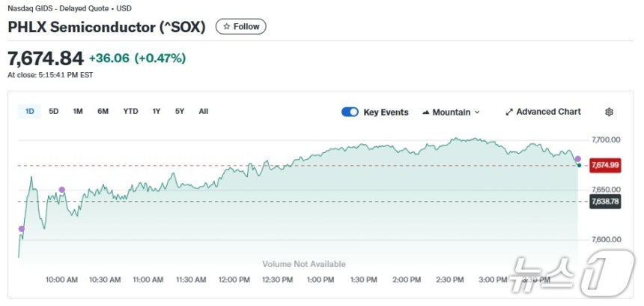Viewport: 644px width, 306px height.
Task: Click the Mountain chart type icon
Action: (426, 112)
